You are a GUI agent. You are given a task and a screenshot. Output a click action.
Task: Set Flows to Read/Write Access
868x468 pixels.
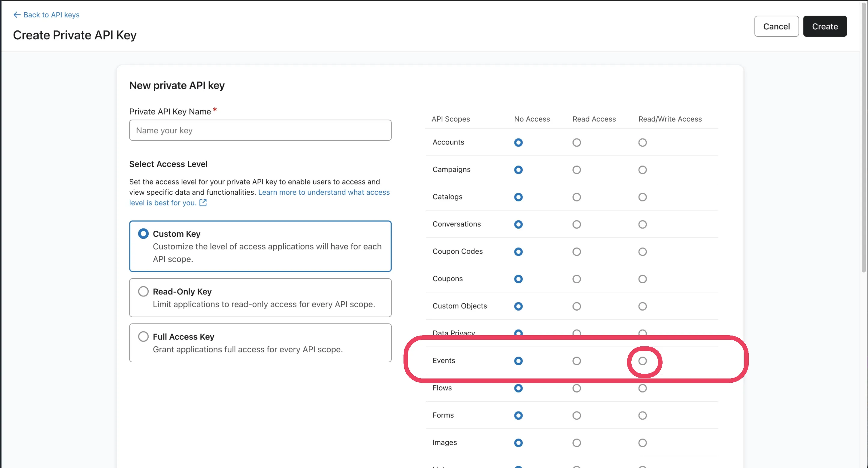point(642,388)
